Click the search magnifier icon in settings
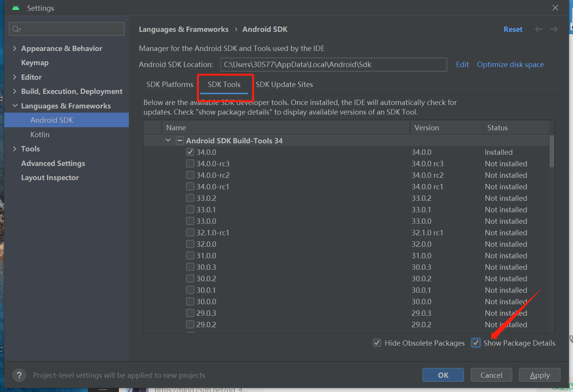The image size is (573, 392). coord(16,29)
